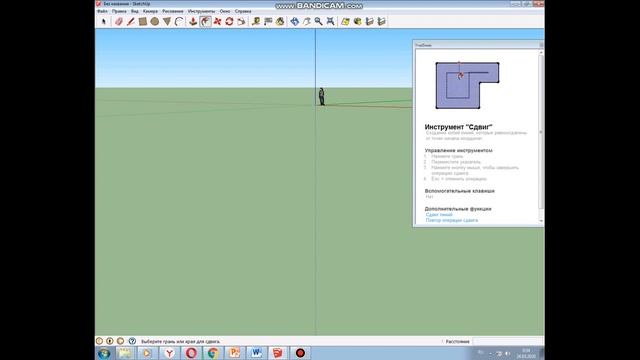Open Opera browser from taskbar

[191, 353]
